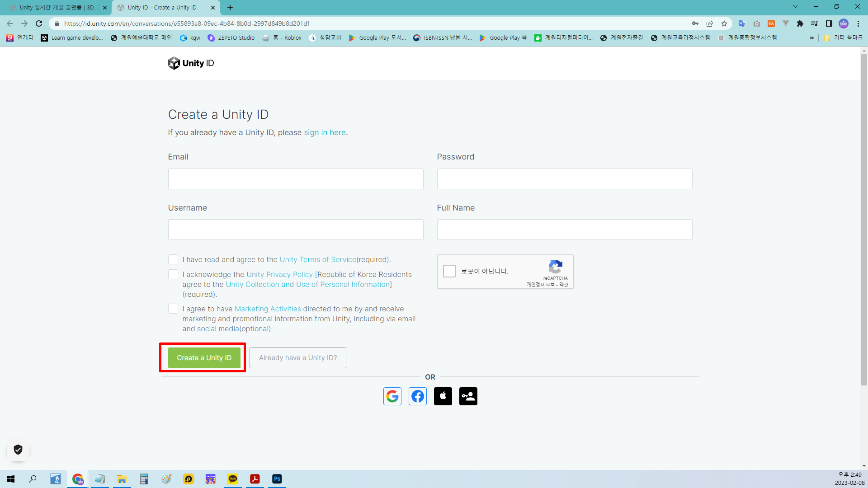868x488 pixels.
Task: Sign up with the Facebook icon
Action: [417, 396]
